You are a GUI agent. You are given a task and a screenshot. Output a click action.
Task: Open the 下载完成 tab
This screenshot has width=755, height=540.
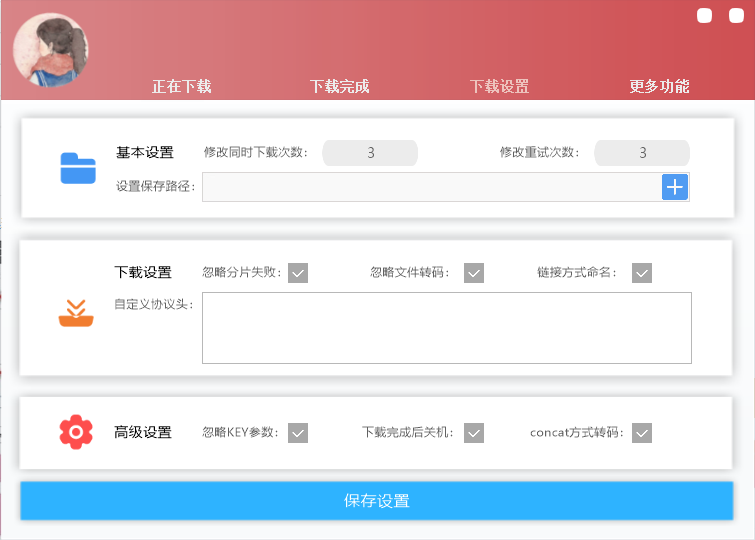point(340,86)
